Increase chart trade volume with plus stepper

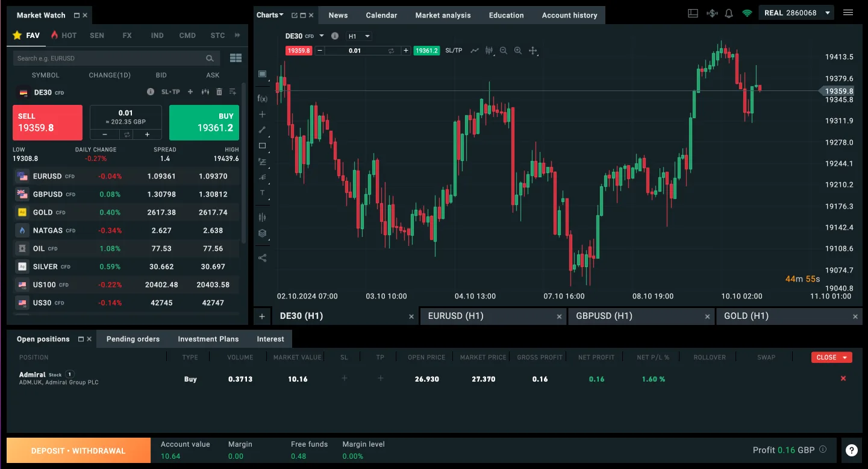click(x=406, y=51)
